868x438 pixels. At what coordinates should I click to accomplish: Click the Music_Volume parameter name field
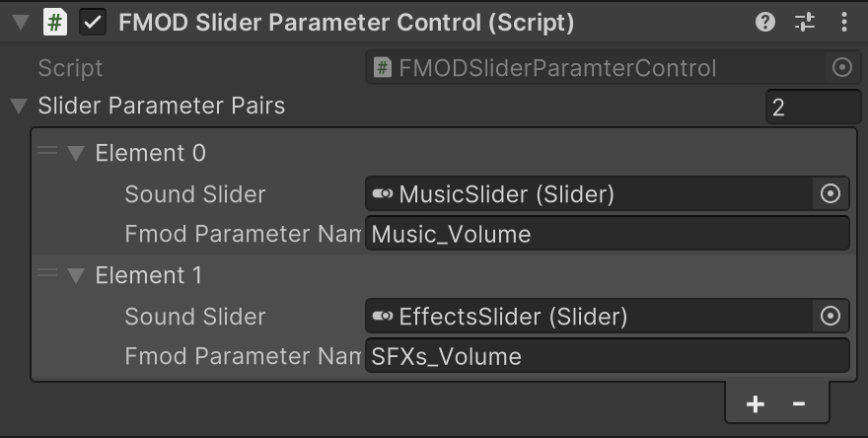[607, 234]
